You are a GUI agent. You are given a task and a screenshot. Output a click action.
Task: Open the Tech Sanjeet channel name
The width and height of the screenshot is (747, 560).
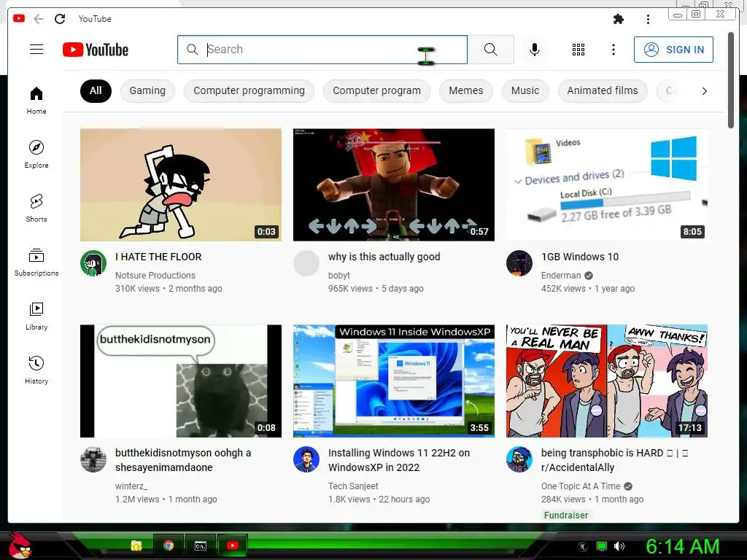pos(353,486)
